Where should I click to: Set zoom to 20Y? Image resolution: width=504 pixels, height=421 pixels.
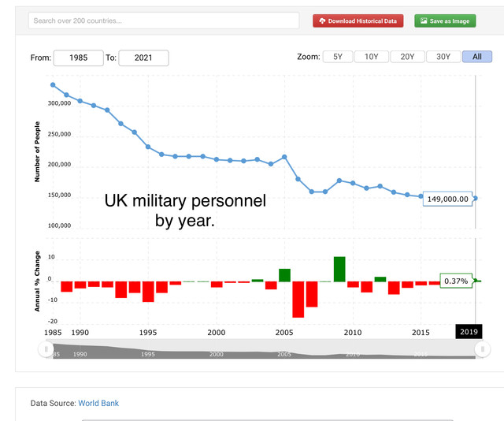pos(407,57)
